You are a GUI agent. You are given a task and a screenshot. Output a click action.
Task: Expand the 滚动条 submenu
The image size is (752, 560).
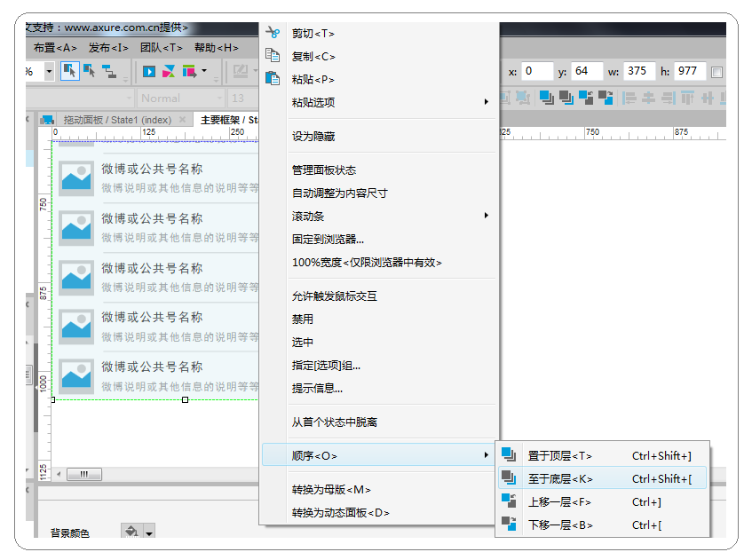point(486,216)
